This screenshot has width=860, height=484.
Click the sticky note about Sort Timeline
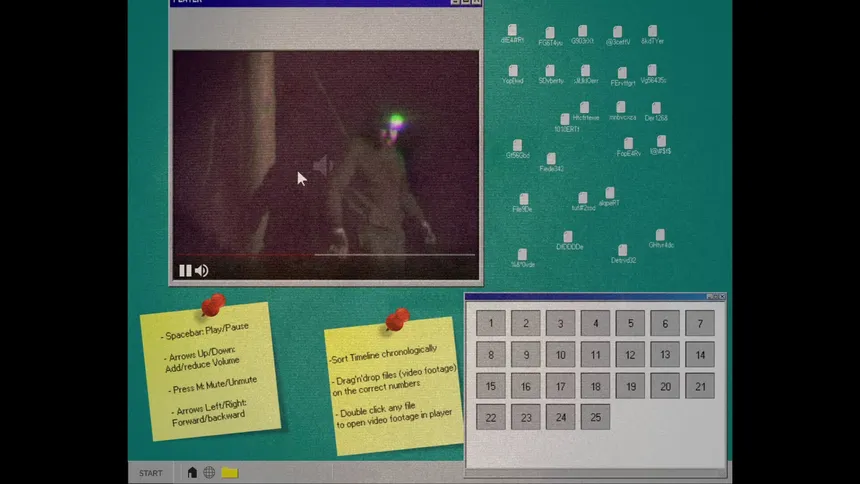click(393, 388)
